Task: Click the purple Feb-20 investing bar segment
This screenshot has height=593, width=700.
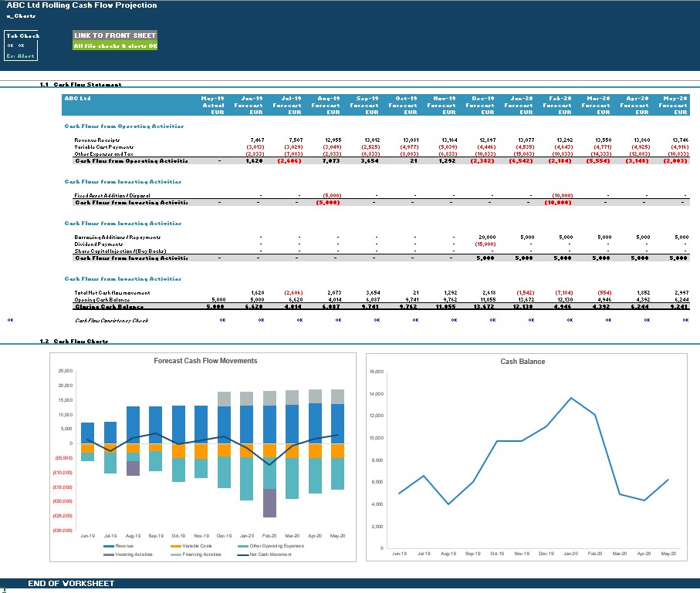Action: 269,503
